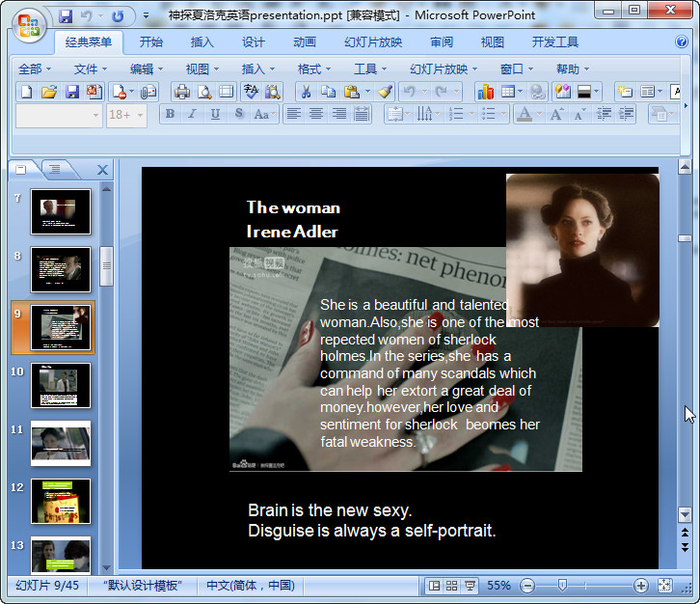Open the 格式 menu
The image size is (700, 604).
click(x=314, y=69)
